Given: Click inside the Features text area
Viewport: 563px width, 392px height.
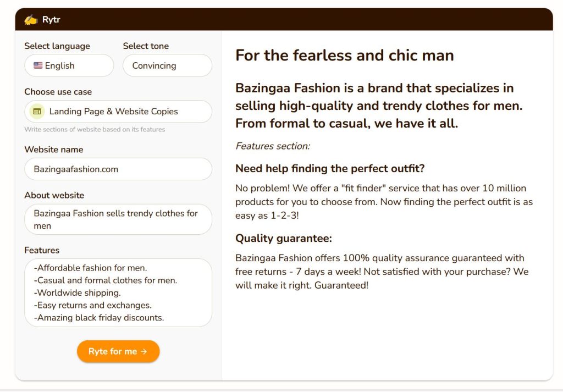Looking at the screenshot, I should (x=118, y=293).
